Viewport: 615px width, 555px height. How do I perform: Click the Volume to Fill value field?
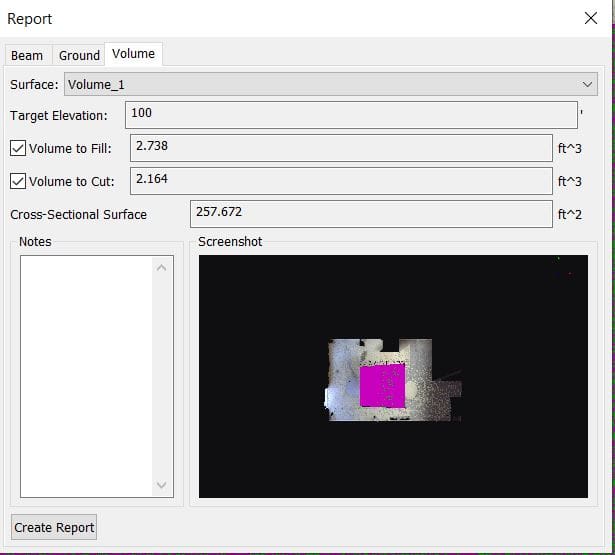click(x=341, y=148)
